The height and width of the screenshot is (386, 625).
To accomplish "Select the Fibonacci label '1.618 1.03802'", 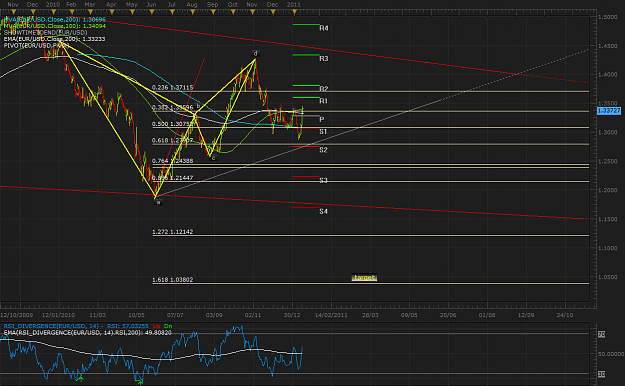I will (173, 280).
